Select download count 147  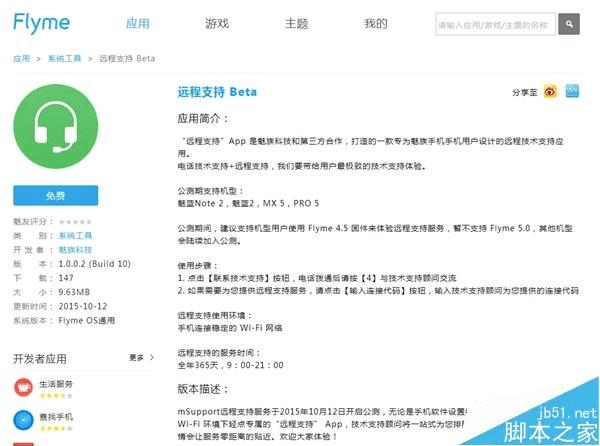coord(66,278)
